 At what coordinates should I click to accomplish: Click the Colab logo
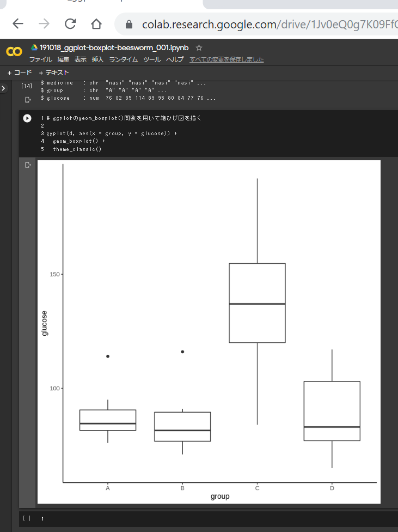tap(14, 52)
